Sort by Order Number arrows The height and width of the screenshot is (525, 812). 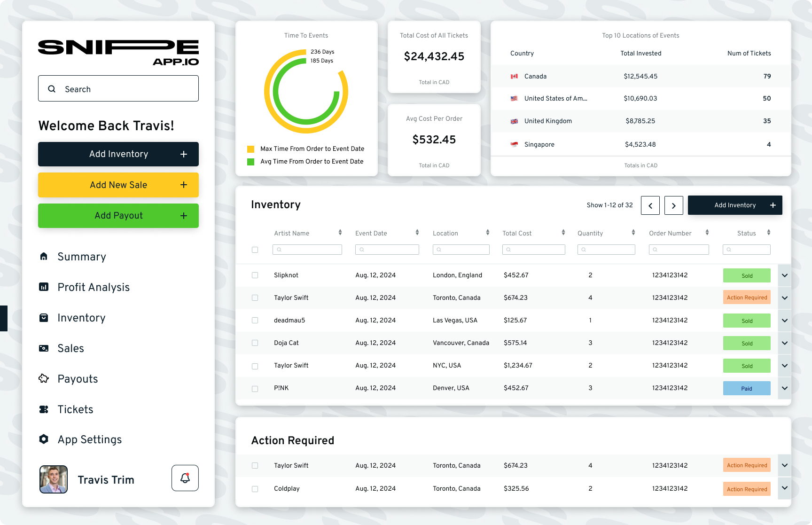click(x=707, y=233)
